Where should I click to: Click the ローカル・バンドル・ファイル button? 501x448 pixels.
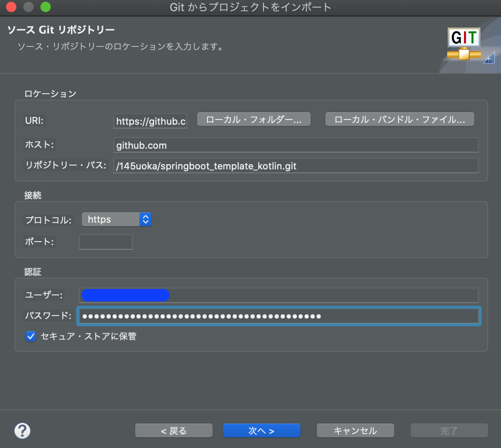(399, 119)
